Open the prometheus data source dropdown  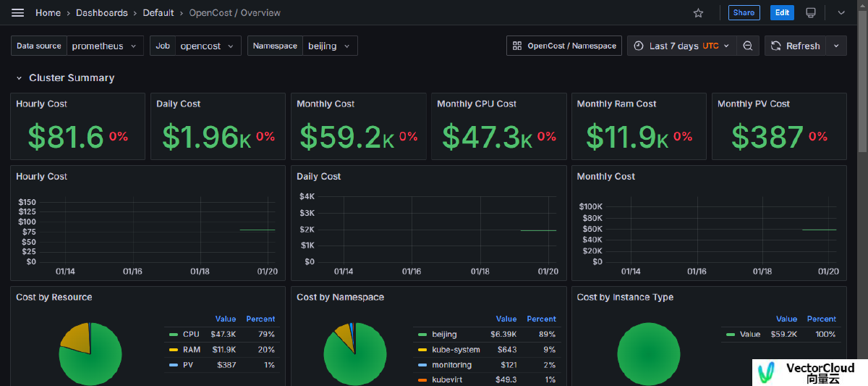tap(106, 46)
